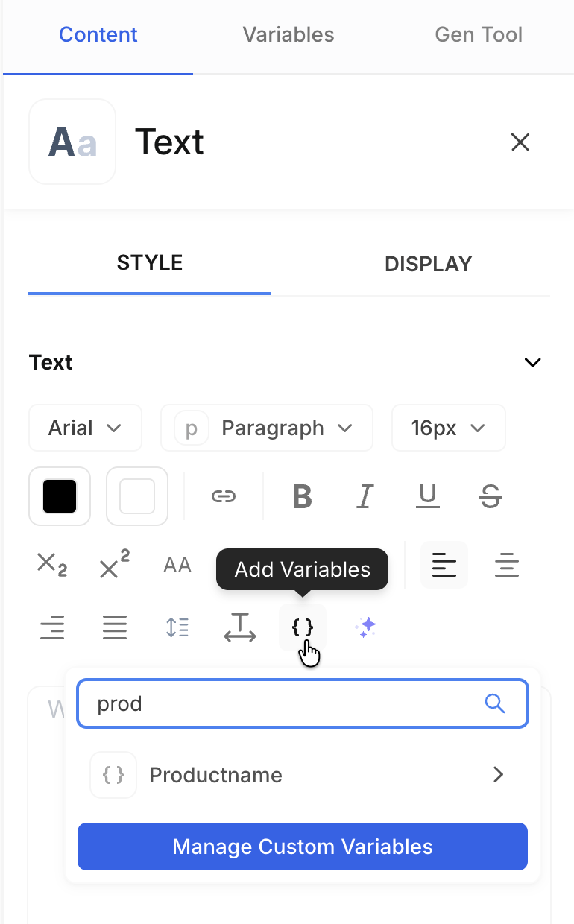This screenshot has height=924, width=574.
Task: Click Manage Custom Variables button
Action: (303, 847)
